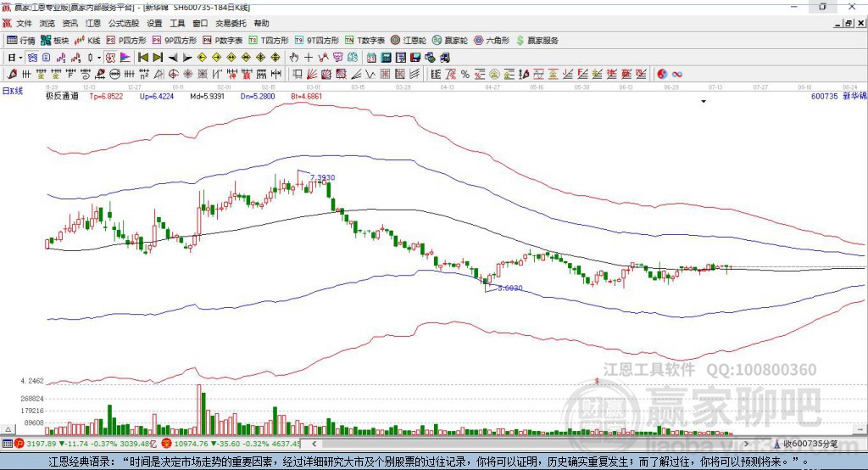Select the hand pan tool
Screen dimensions: 868x470
[293, 58]
